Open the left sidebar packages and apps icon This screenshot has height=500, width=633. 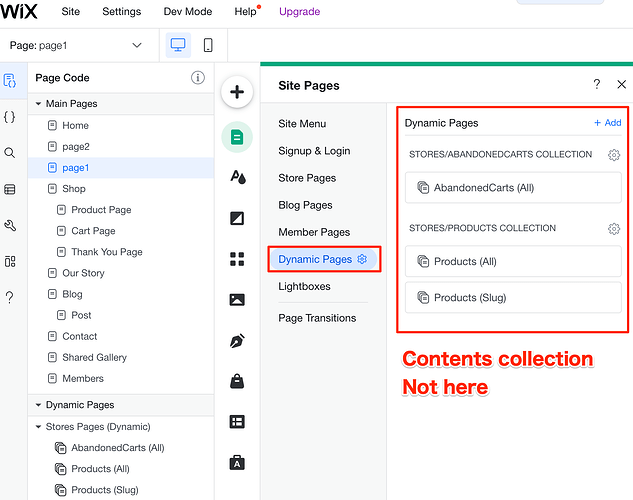[10, 262]
